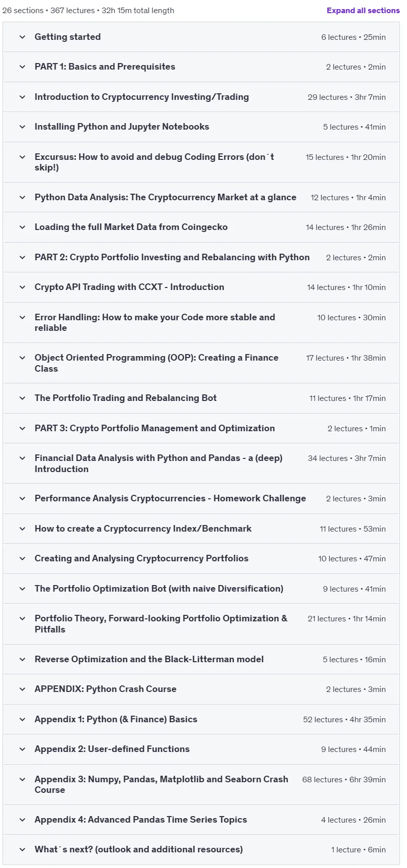Click Expand all sections link
The height and width of the screenshot is (868, 407).
pos(363,10)
